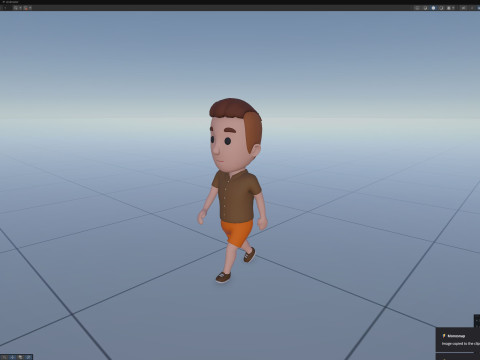
Task: Select the character model in the viewport
Action: click(233, 190)
